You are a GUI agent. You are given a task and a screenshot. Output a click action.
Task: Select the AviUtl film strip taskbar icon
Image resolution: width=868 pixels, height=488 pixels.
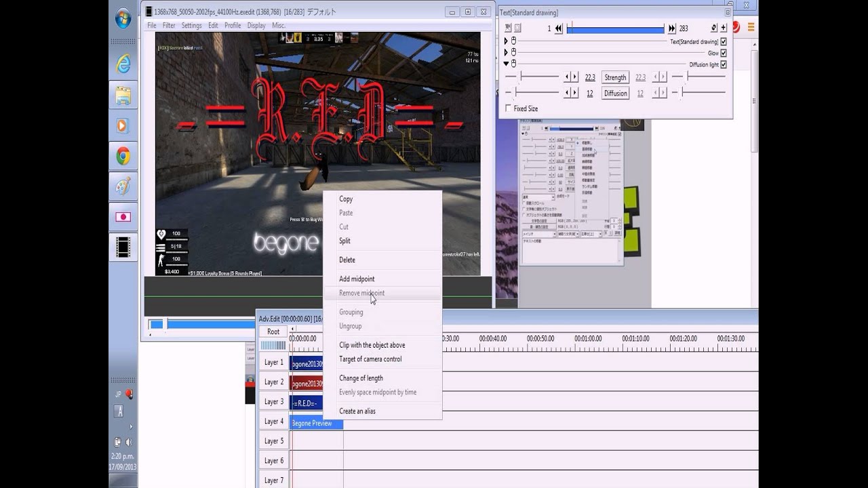click(123, 247)
